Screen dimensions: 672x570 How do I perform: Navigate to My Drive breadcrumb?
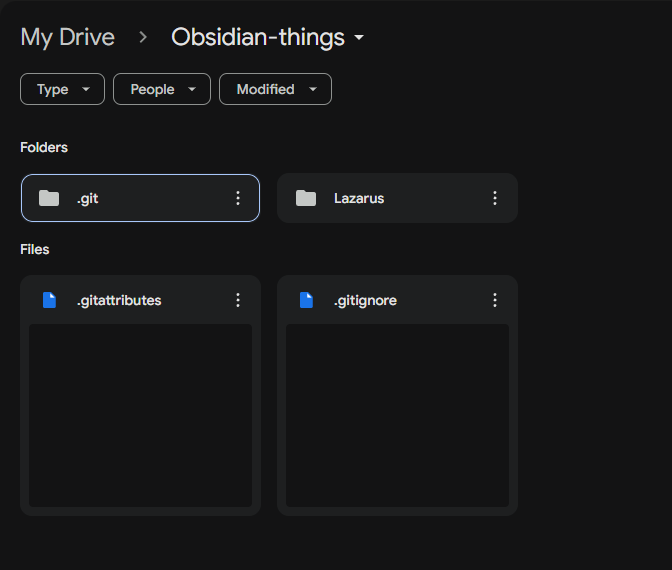[x=68, y=38]
